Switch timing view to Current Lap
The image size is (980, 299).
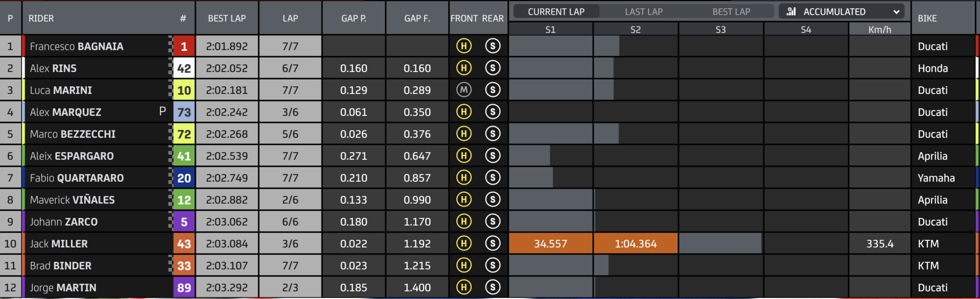click(x=556, y=11)
